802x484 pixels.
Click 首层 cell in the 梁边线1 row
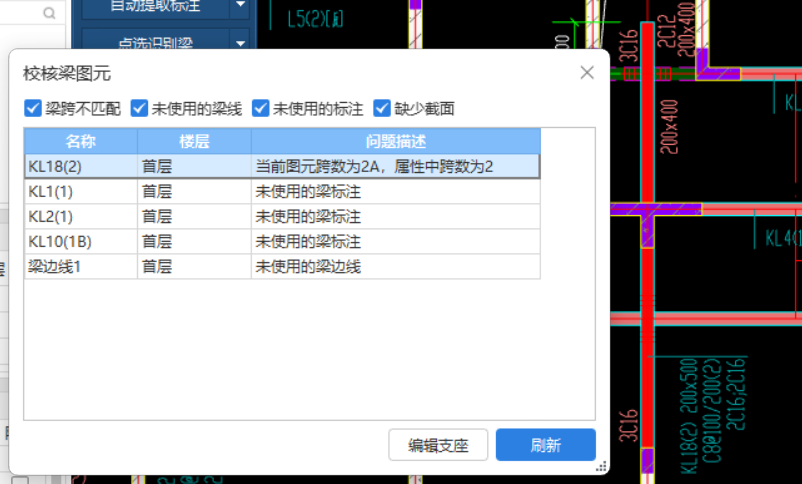click(x=194, y=267)
